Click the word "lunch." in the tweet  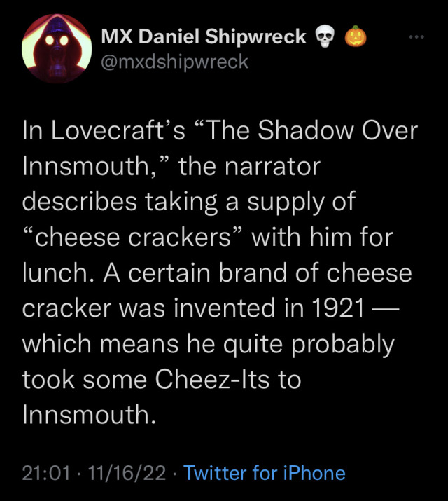click(x=59, y=273)
